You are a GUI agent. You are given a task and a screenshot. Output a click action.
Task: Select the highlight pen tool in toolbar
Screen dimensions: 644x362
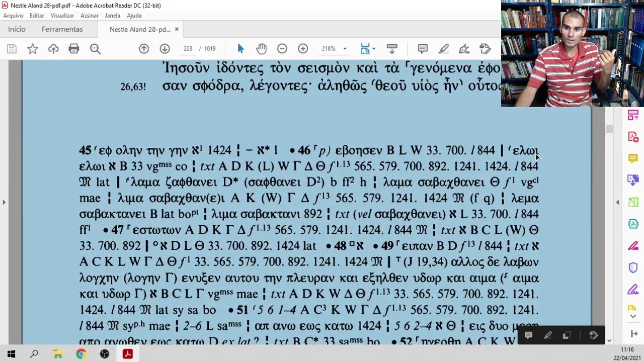click(x=443, y=49)
